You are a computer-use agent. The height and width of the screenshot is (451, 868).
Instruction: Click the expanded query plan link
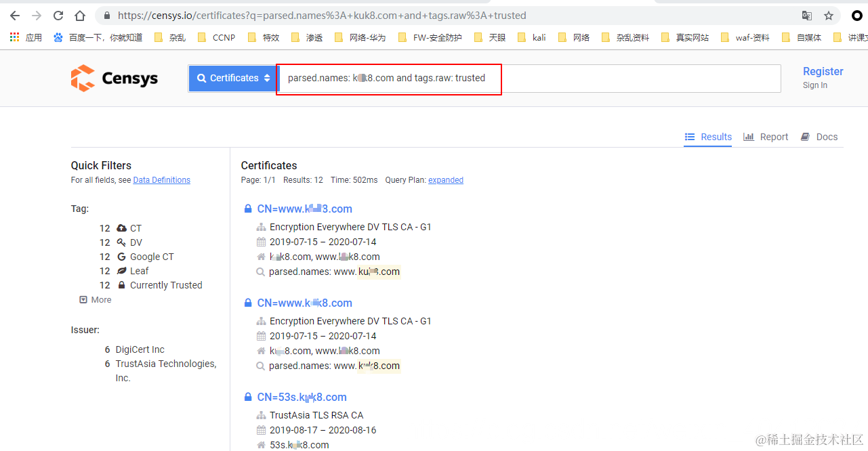[446, 180]
